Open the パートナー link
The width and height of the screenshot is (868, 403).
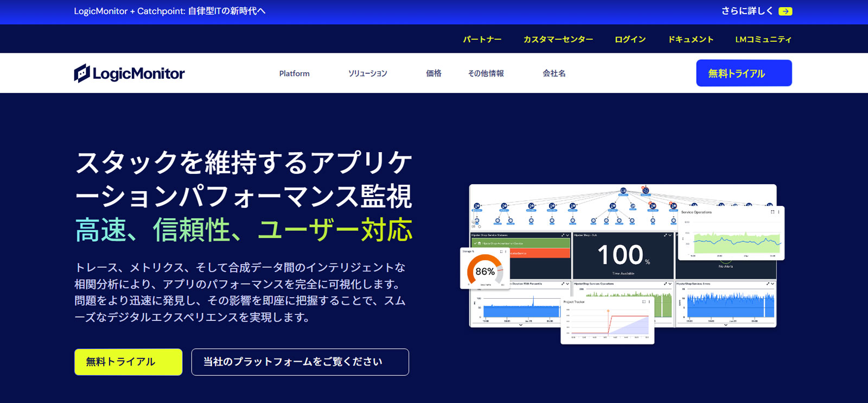(482, 39)
